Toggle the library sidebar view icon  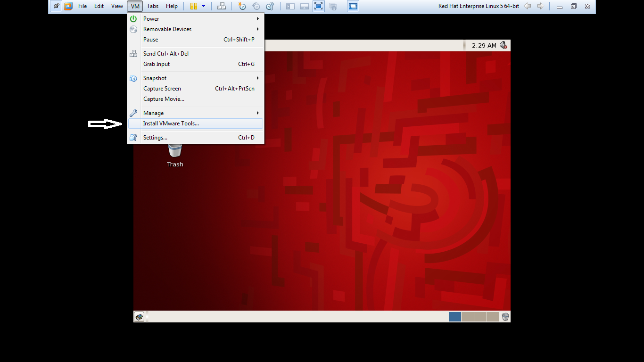tap(290, 6)
